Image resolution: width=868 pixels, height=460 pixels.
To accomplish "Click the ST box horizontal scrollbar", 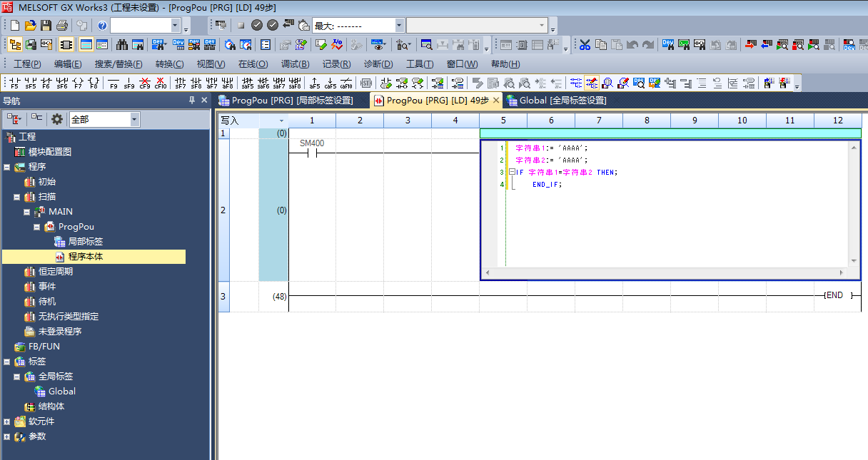I will click(x=664, y=273).
